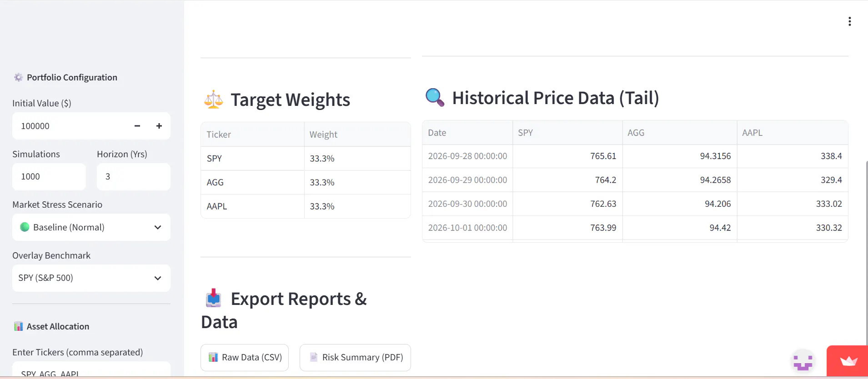
Task: Select the 2026-09-29 date cell
Action: (x=467, y=180)
